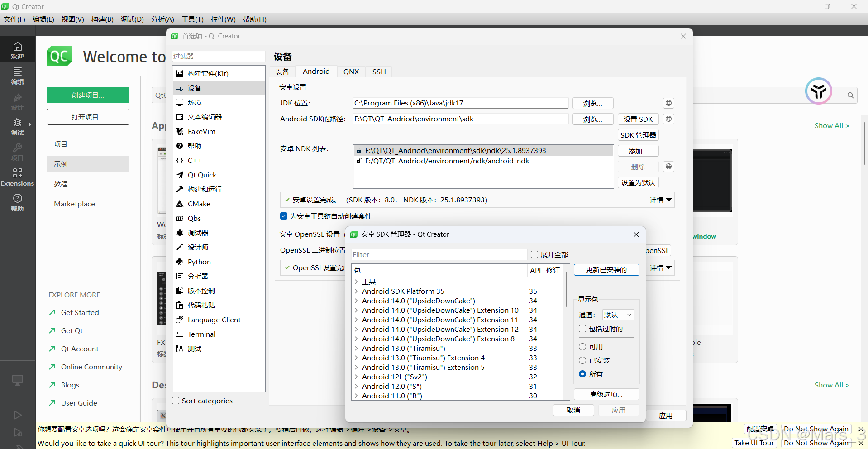Click the search magnifier icon on Welcome page
Viewport: 868px width, 449px height.
click(850, 96)
